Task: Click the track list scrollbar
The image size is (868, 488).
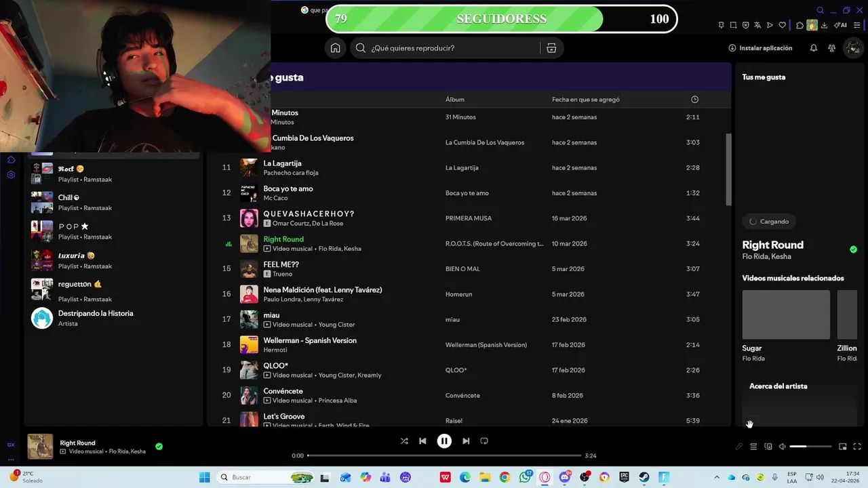Action: (729, 169)
